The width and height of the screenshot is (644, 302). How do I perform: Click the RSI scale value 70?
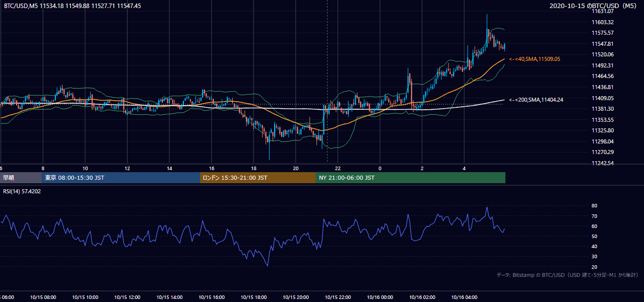point(594,216)
